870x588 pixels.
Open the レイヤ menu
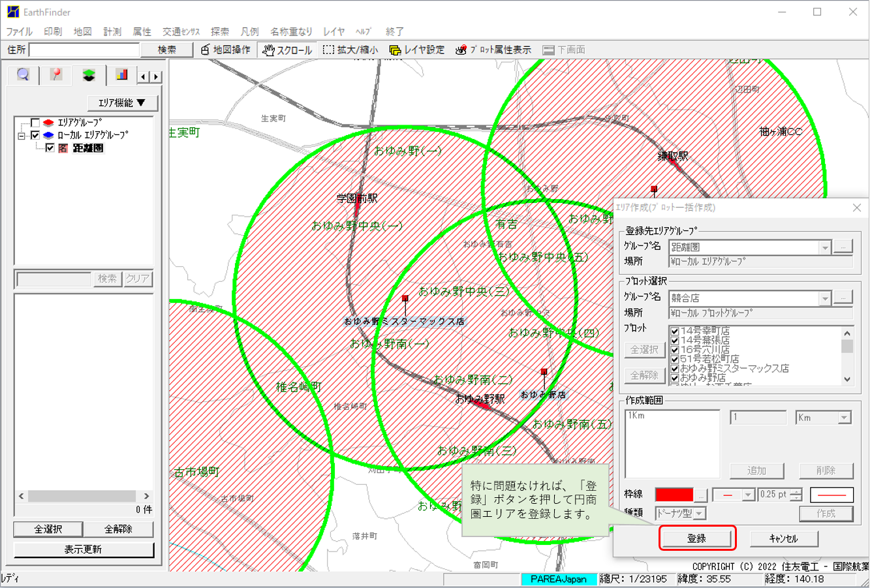click(x=334, y=31)
